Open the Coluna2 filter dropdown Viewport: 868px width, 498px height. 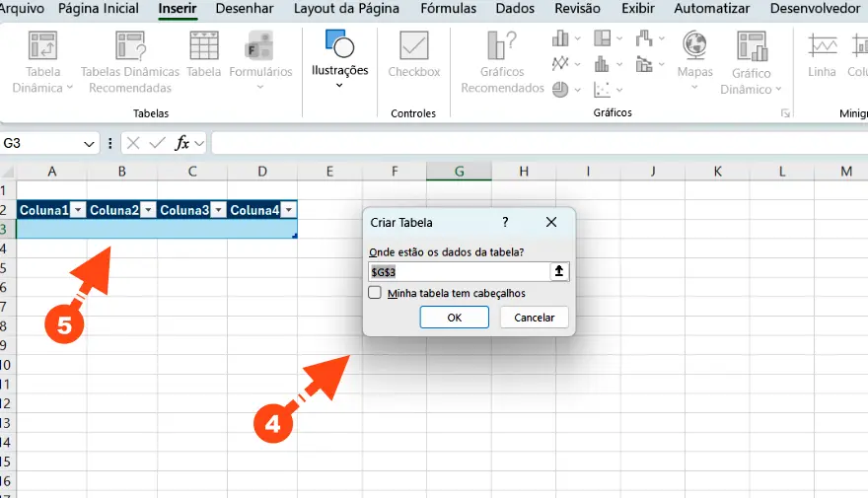pyautogui.click(x=148, y=210)
